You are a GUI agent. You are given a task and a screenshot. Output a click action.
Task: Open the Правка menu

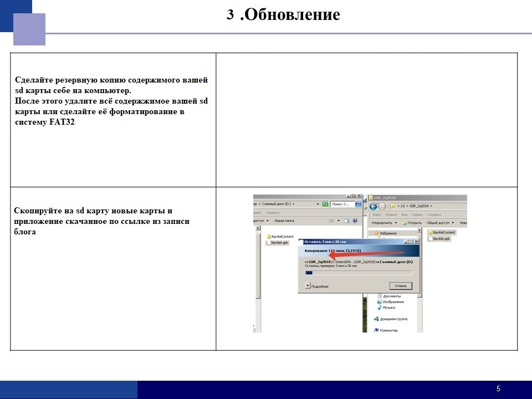pyautogui.click(x=391, y=215)
